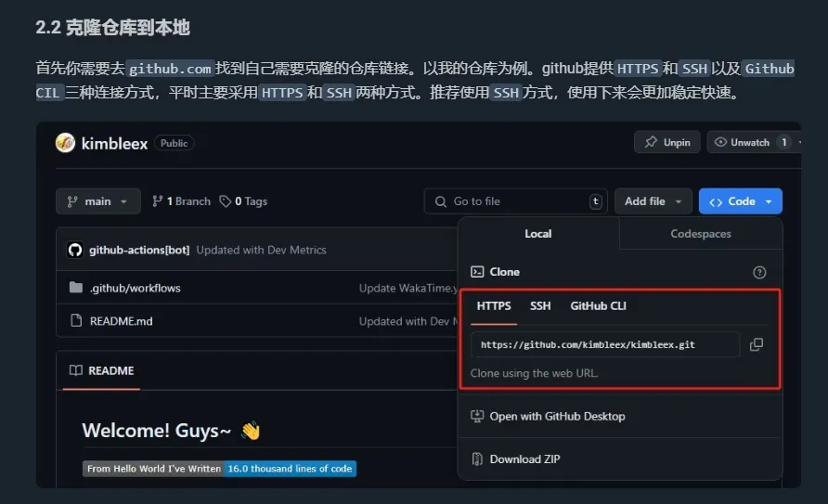Open the README.md file
Image resolution: width=828 pixels, height=504 pixels.
coord(121,321)
